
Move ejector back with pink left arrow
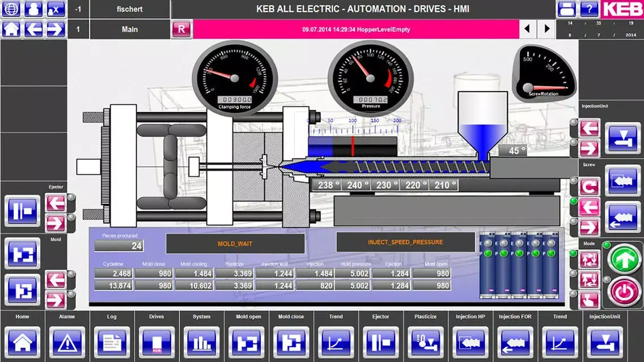pyautogui.click(x=56, y=203)
